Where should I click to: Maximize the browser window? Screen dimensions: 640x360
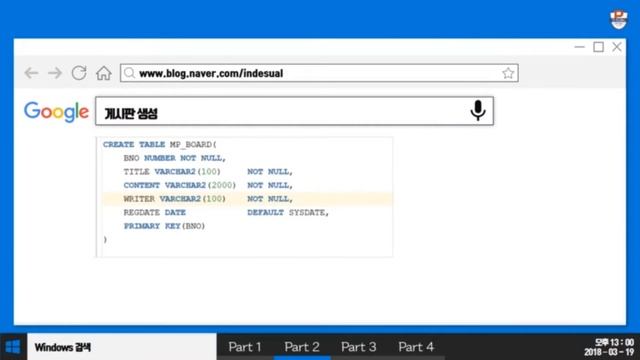pos(598,47)
